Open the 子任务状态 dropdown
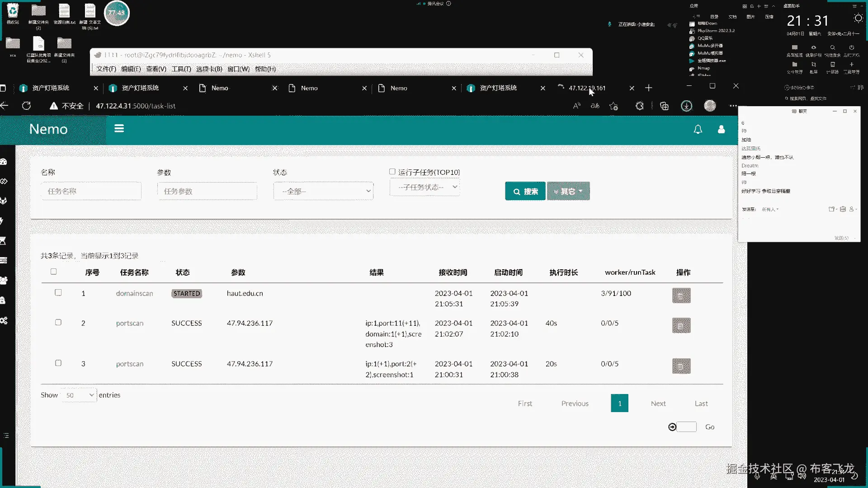Image resolution: width=868 pixels, height=488 pixels. coord(425,187)
